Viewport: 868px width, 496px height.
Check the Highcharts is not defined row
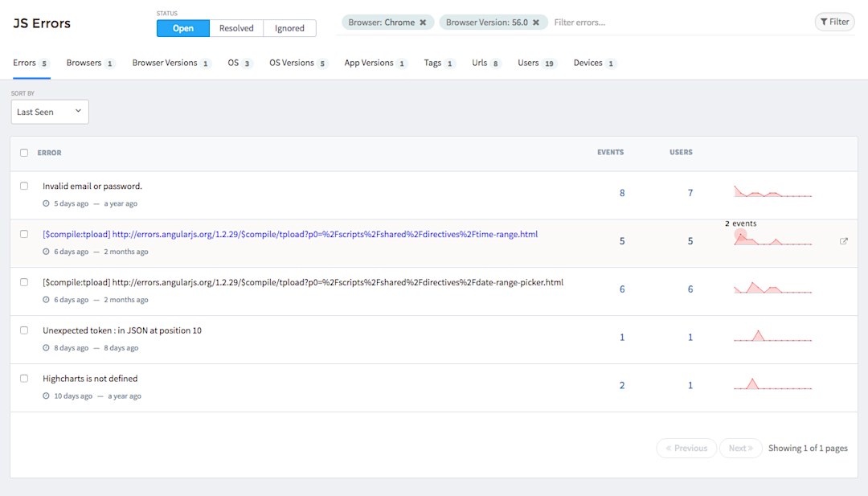tap(24, 379)
